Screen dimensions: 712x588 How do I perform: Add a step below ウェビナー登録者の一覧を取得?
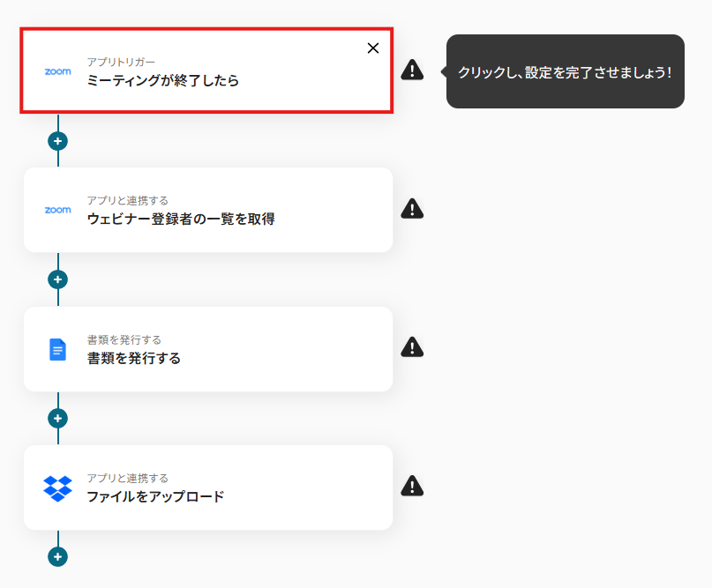coord(58,279)
